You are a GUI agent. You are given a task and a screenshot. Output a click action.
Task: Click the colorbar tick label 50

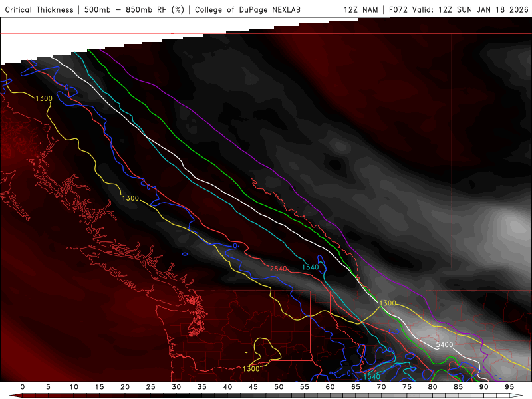(279, 387)
